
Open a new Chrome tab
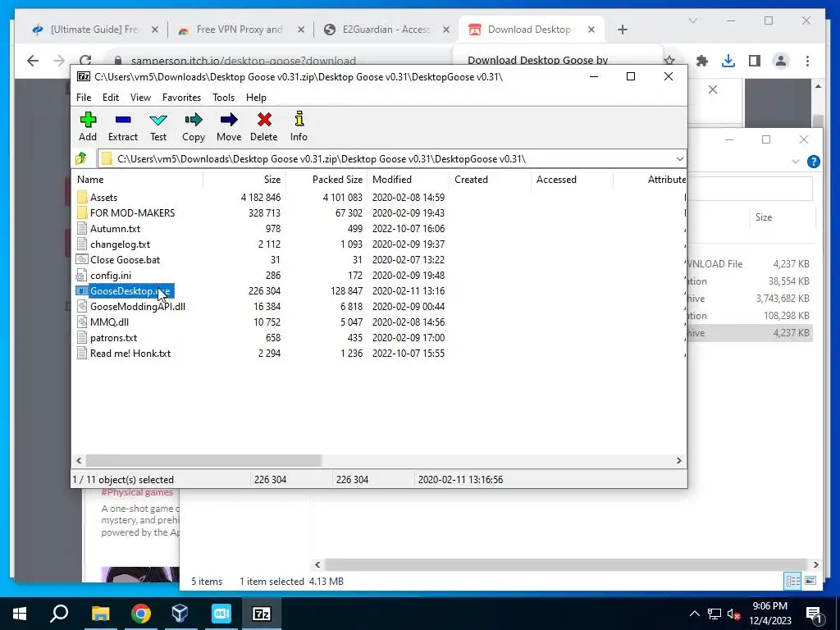tap(622, 30)
